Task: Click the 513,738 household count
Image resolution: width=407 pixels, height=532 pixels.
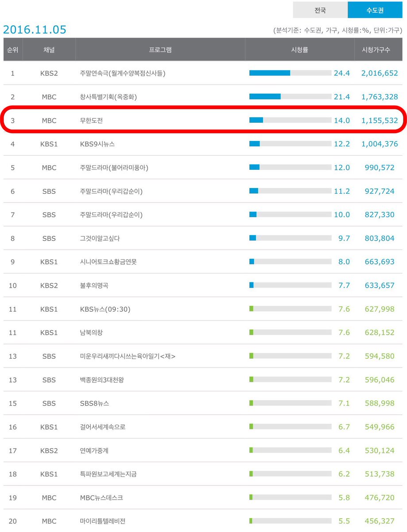Action: point(380,474)
